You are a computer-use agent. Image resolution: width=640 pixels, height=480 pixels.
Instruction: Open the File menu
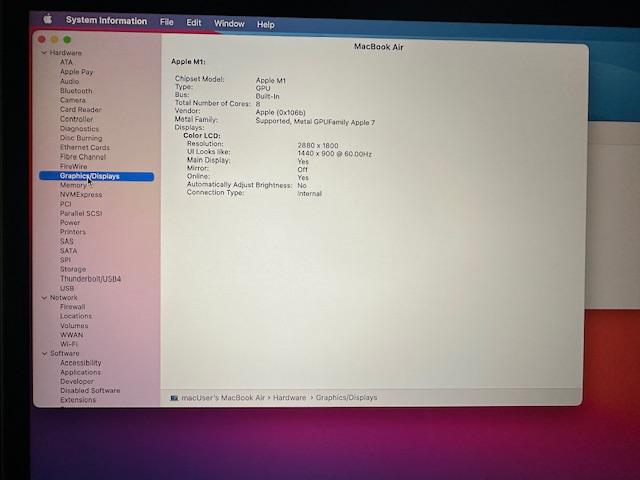(x=167, y=22)
